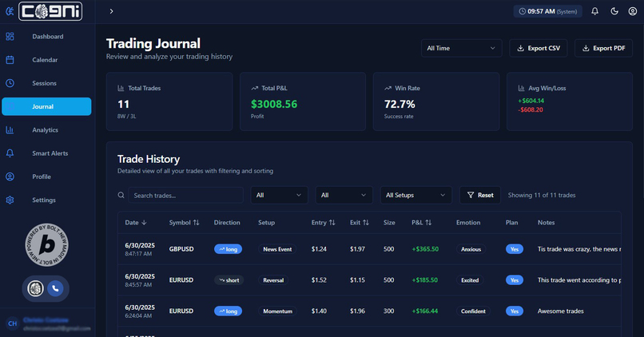Click the small brain icon beside the logo
Screen dimensions: 644x337
[x=10, y=11]
